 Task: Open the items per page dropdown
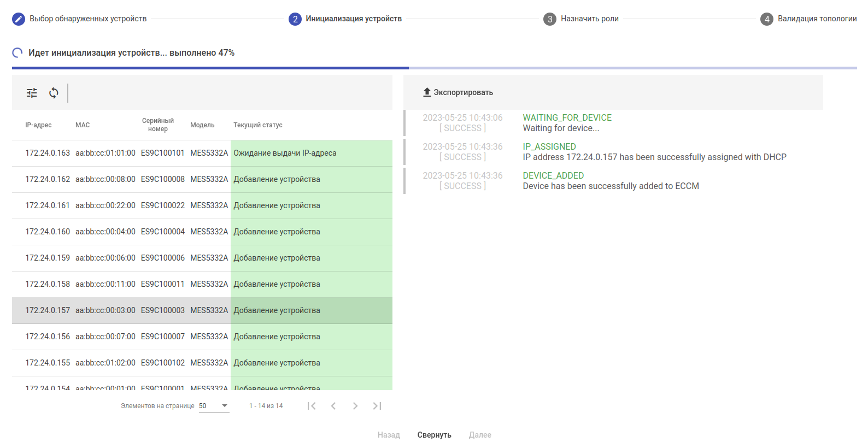214,406
